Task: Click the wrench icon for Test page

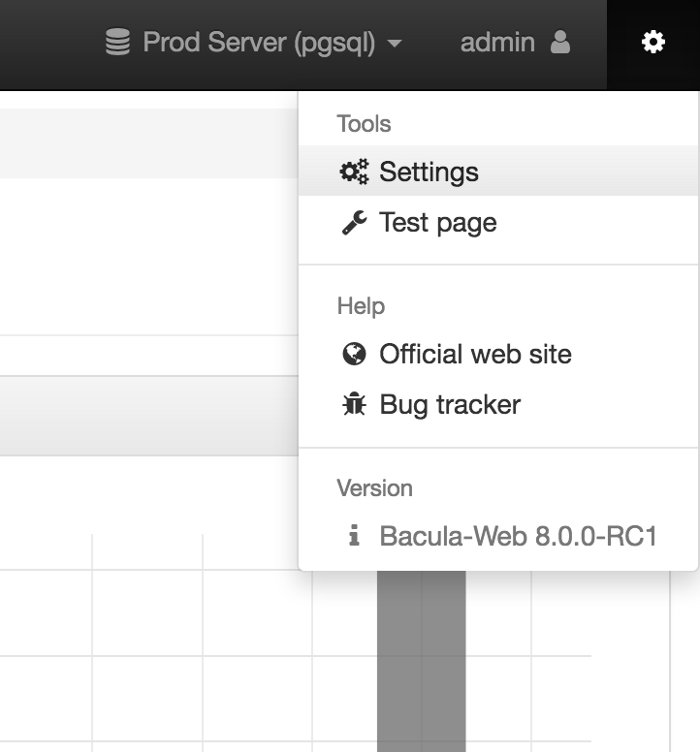Action: pyautogui.click(x=354, y=223)
